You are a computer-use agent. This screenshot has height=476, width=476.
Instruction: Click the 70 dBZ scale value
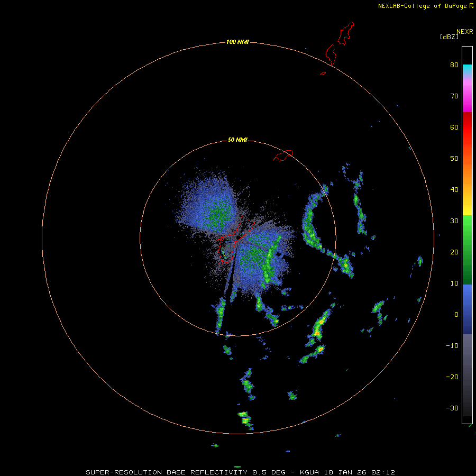coord(454,96)
